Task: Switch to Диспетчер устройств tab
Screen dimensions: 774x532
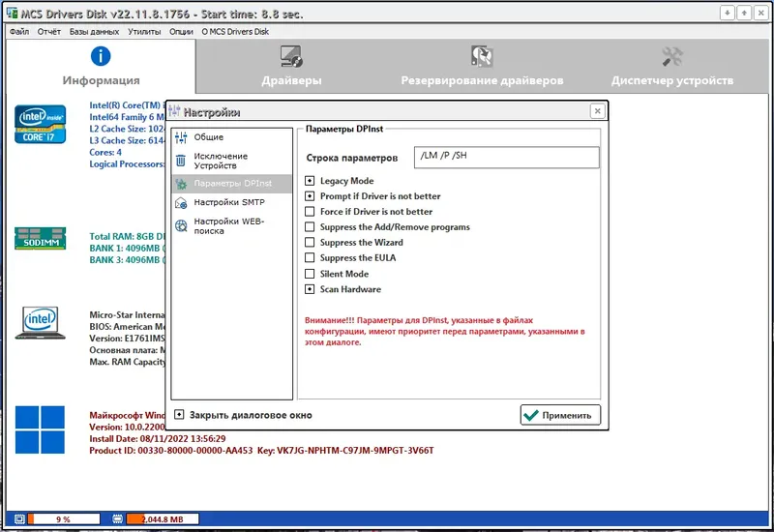Action: coord(672,66)
